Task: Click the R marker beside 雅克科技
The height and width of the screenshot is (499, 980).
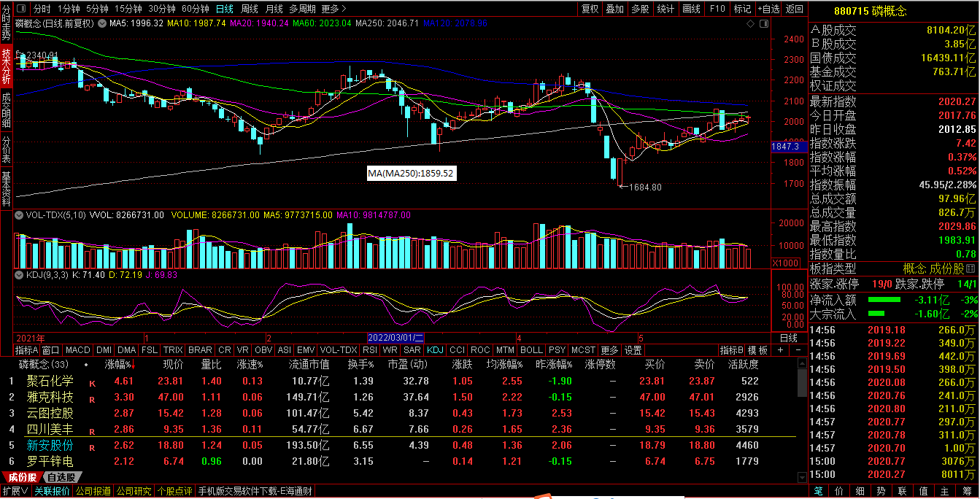Action: point(92,399)
